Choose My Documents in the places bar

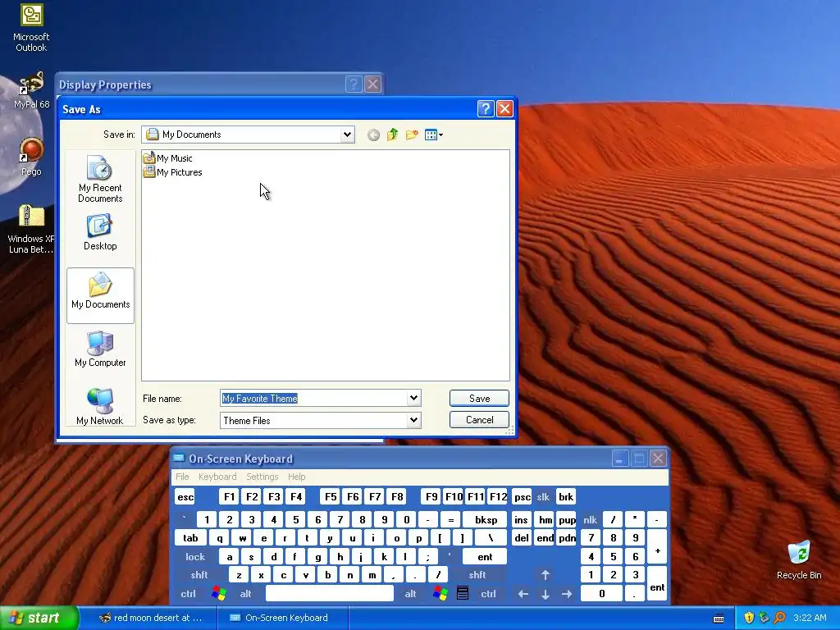(x=100, y=295)
